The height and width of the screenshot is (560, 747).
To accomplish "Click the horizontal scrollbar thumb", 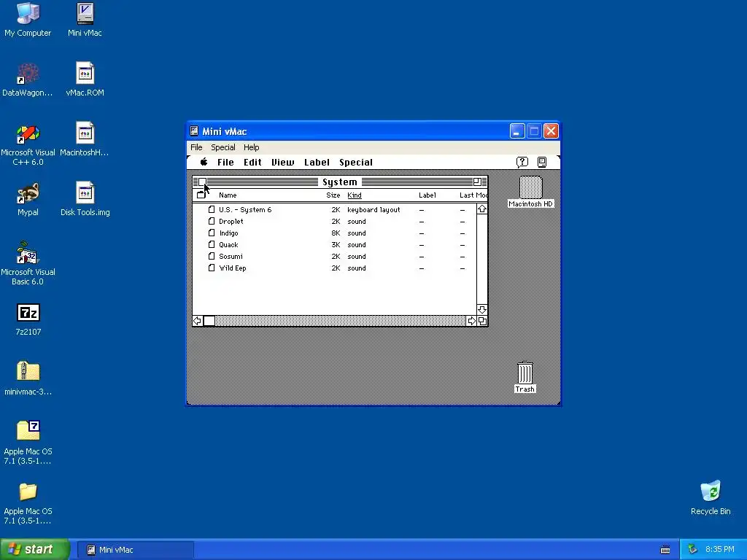I will pos(209,321).
